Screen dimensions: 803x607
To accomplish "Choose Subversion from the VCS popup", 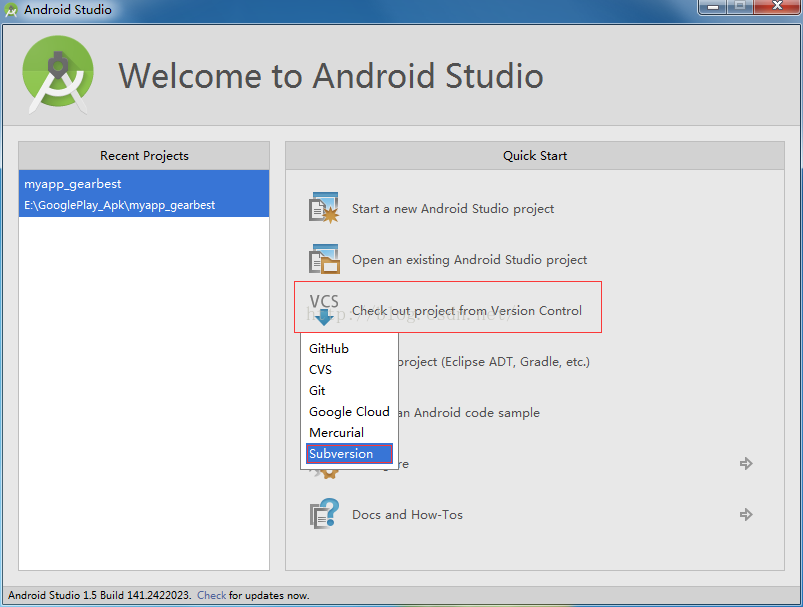I will click(x=349, y=453).
